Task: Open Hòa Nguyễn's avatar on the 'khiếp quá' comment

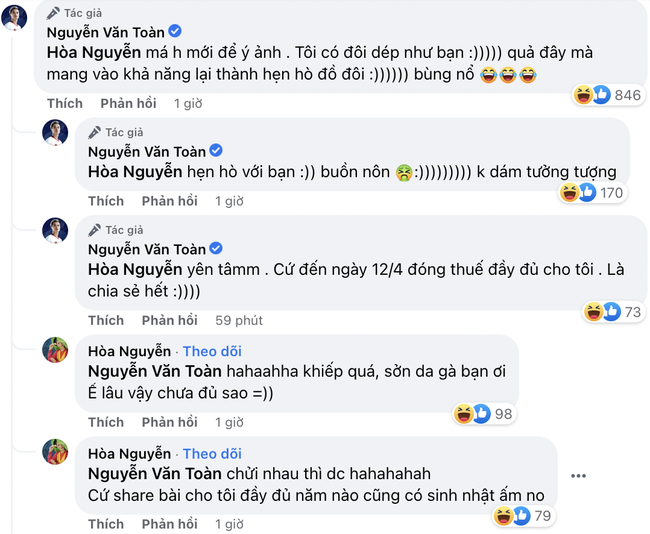Action: coord(55,350)
